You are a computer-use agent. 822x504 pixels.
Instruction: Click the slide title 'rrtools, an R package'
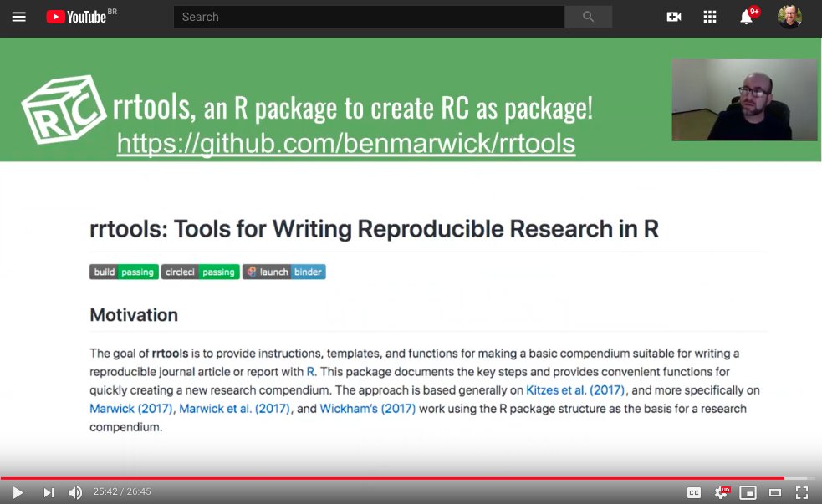[x=353, y=108]
